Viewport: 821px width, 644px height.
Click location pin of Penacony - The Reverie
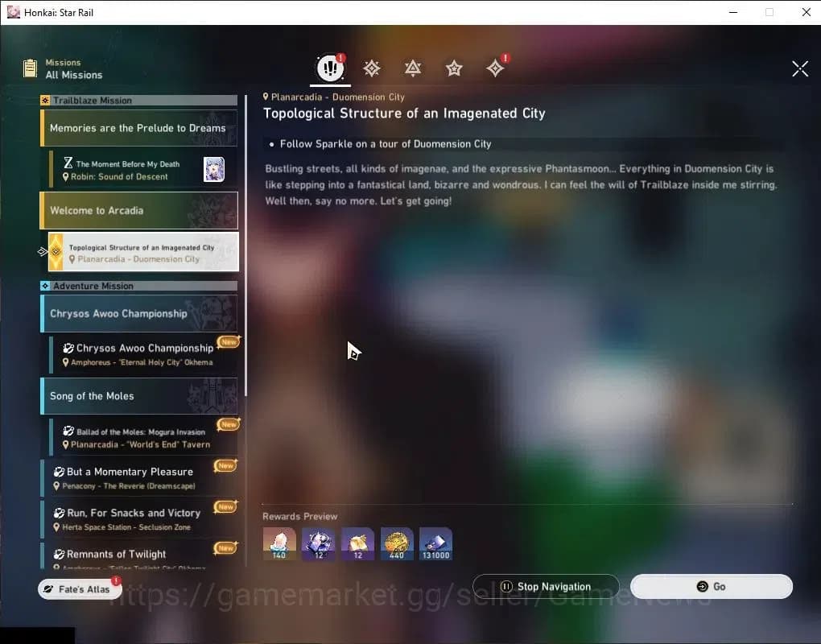56,486
